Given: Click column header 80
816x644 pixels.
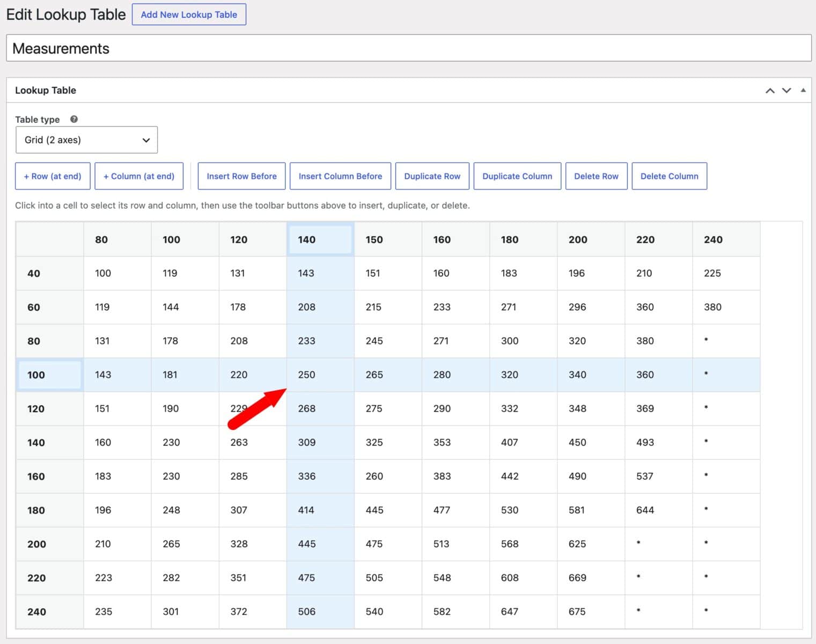Looking at the screenshot, I should [117, 239].
